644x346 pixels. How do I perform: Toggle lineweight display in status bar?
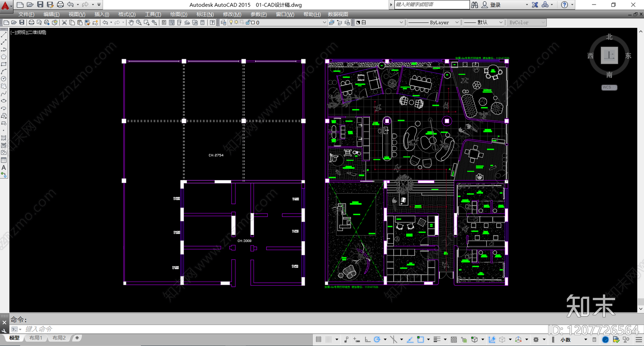[437, 340]
